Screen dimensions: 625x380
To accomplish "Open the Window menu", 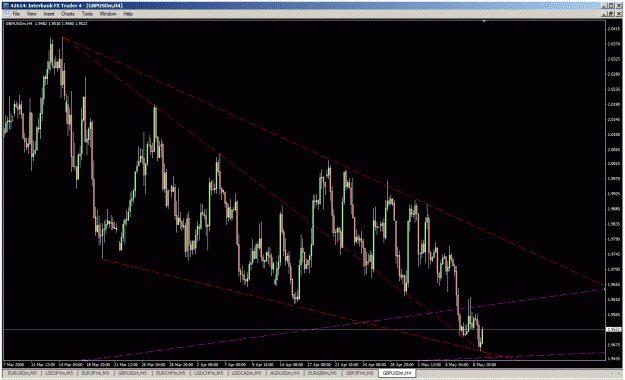I will coord(108,14).
